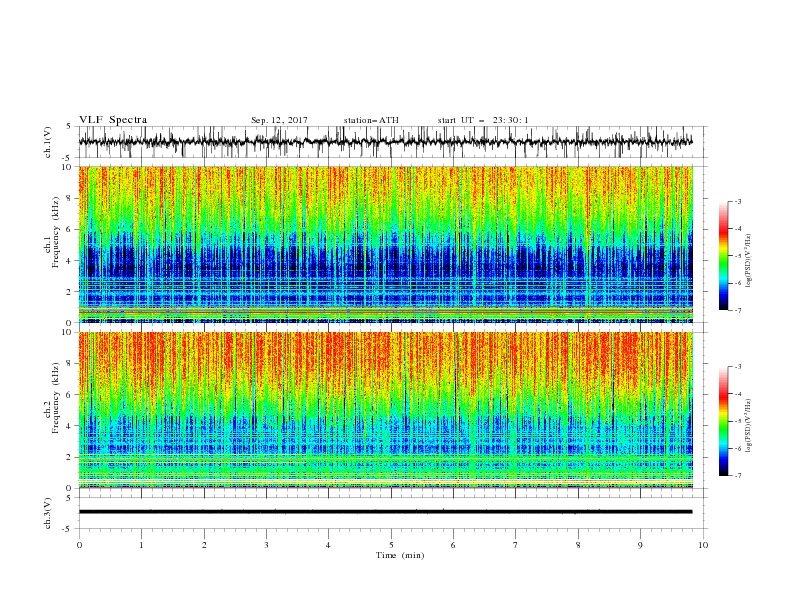
Task: Click the lower color scale bar for ch.2
Action: pos(723,421)
